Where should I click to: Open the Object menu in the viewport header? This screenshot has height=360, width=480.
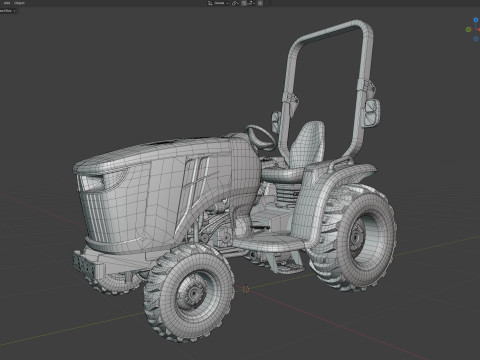[19, 3]
